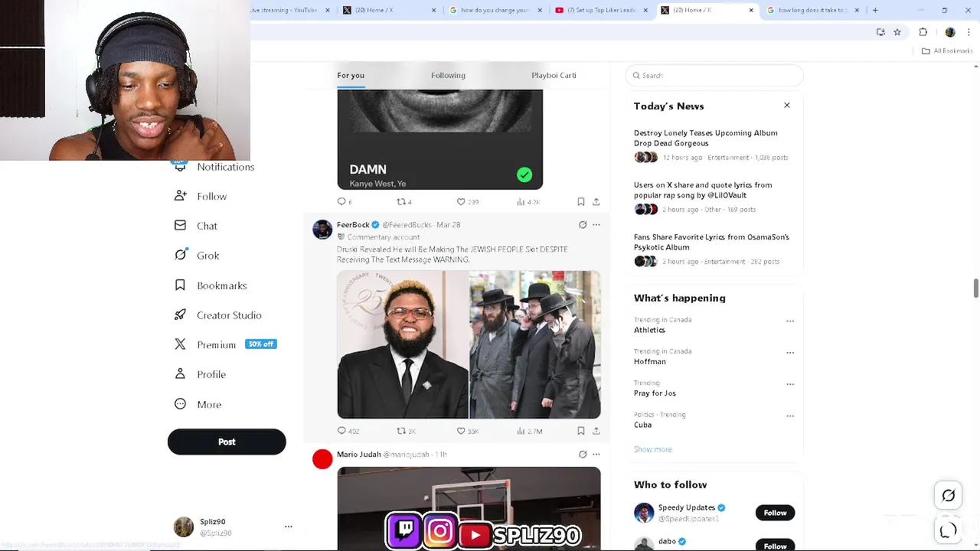Open Destroy Lonely Teases Upcoming Album story
The width and height of the screenshot is (980, 551).
[710, 145]
